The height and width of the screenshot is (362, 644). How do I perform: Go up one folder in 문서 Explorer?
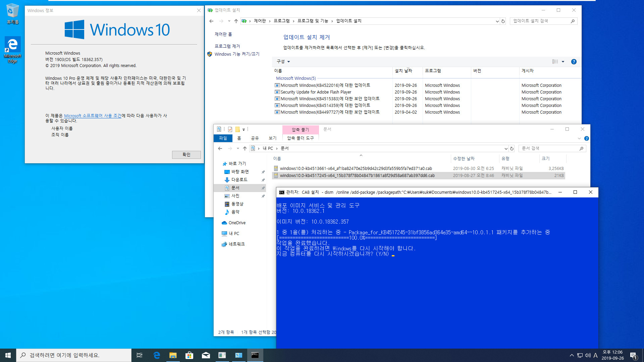[245, 148]
